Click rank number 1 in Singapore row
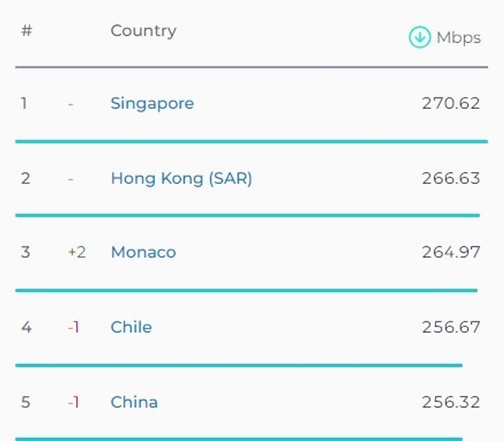504x441 pixels. [x=24, y=103]
